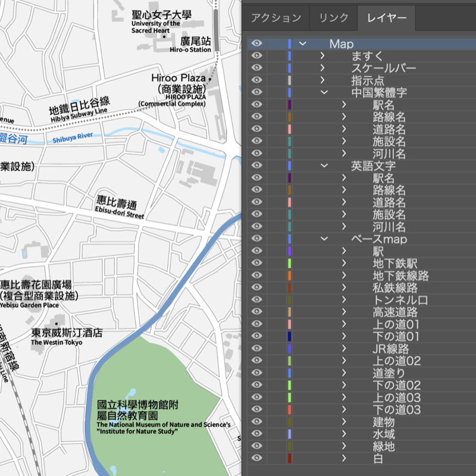
Task: Hide the JR線路 layer
Action: coord(257,348)
